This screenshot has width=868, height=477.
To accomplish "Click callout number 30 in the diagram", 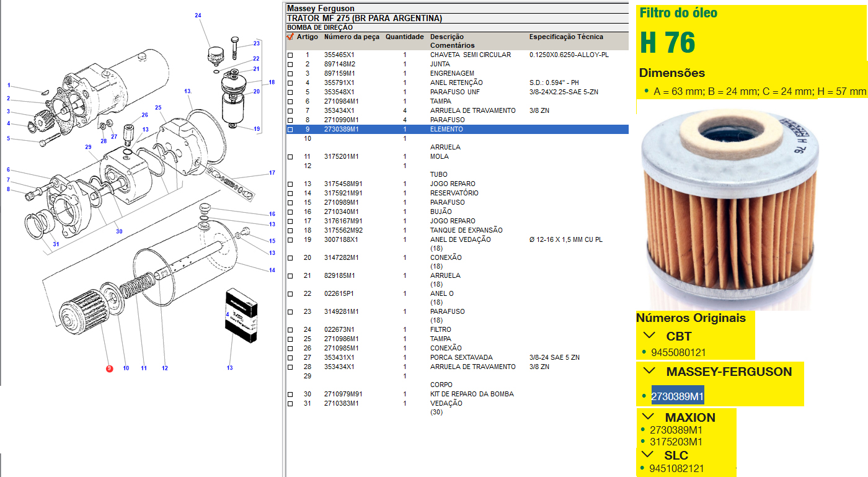I will 119,231.
